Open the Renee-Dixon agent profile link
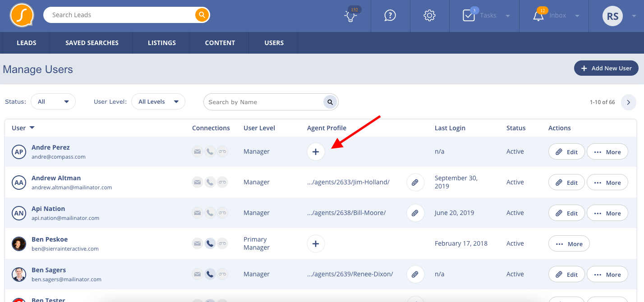 (350, 274)
